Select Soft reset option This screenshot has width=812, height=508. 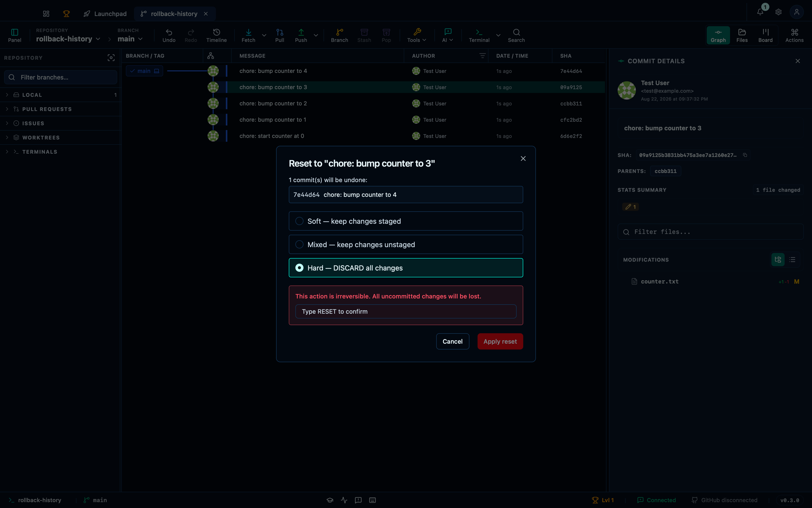tap(406, 221)
